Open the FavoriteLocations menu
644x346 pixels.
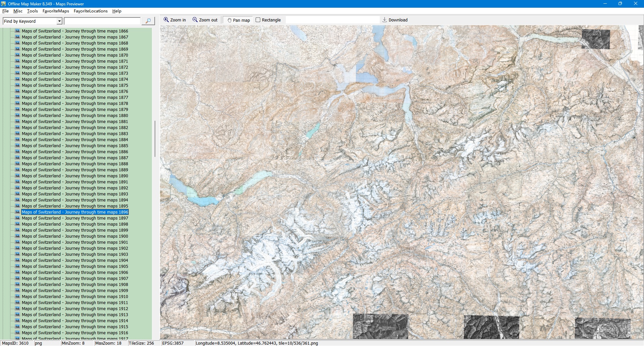click(91, 11)
